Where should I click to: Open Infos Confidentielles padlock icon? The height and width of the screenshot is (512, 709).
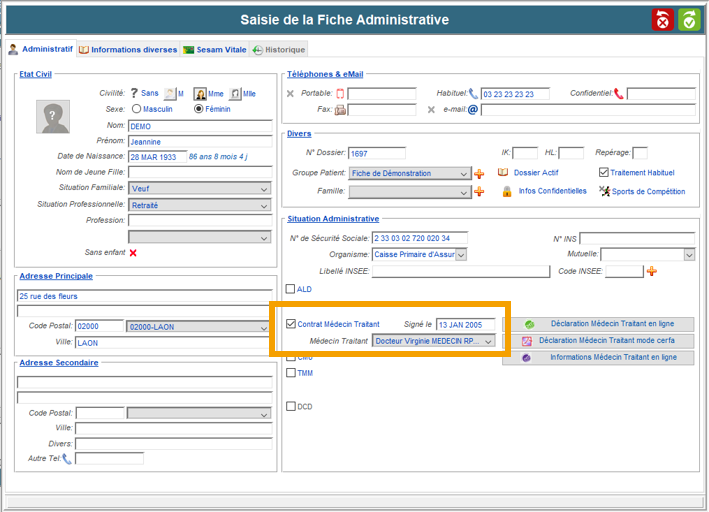pyautogui.click(x=507, y=191)
